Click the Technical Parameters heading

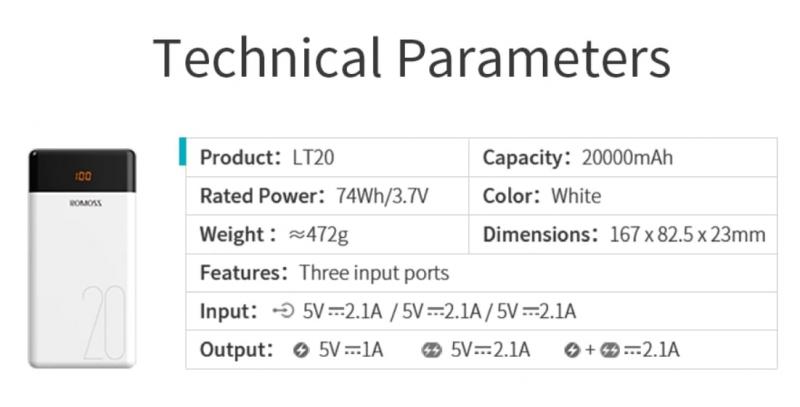[411, 58]
